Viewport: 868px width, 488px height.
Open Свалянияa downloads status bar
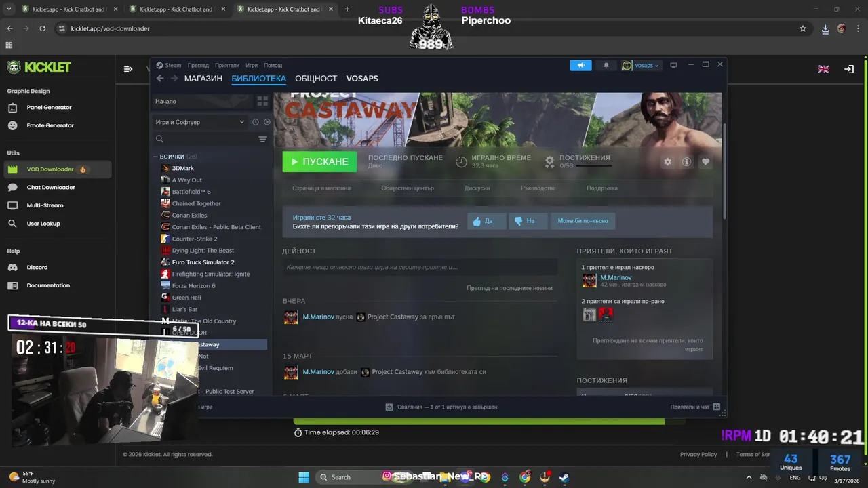coord(441,407)
